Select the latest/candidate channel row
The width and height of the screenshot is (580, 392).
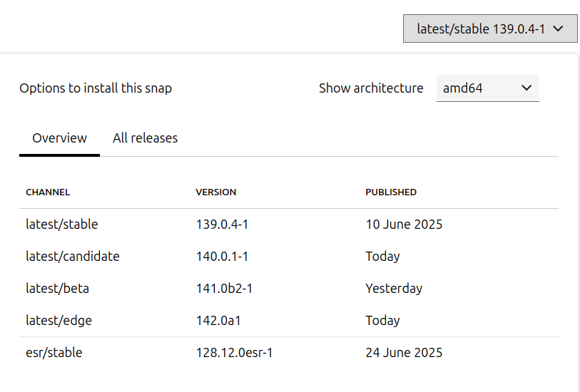(73, 257)
